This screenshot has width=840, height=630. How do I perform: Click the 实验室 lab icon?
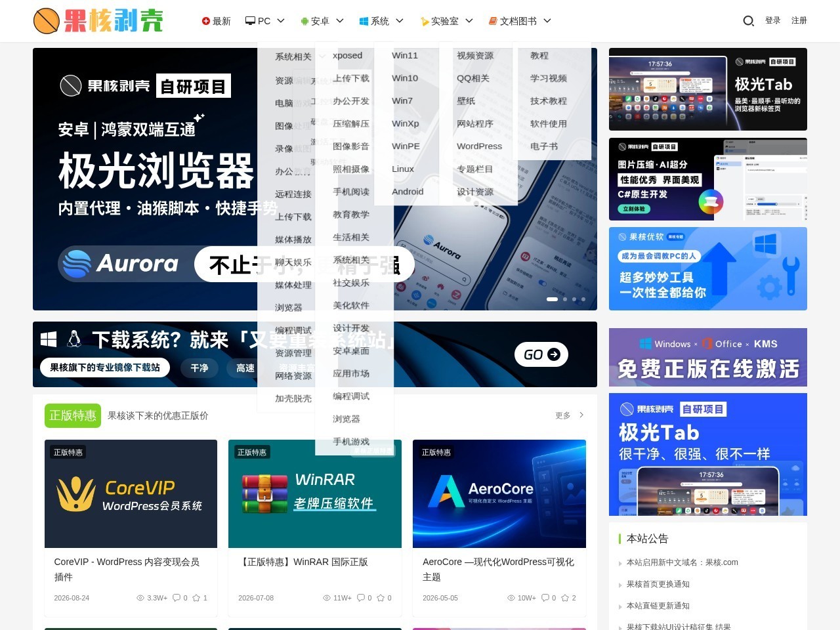tap(425, 21)
